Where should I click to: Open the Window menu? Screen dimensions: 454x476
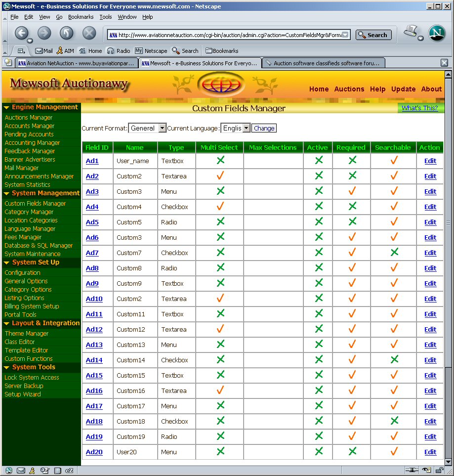pos(127,17)
